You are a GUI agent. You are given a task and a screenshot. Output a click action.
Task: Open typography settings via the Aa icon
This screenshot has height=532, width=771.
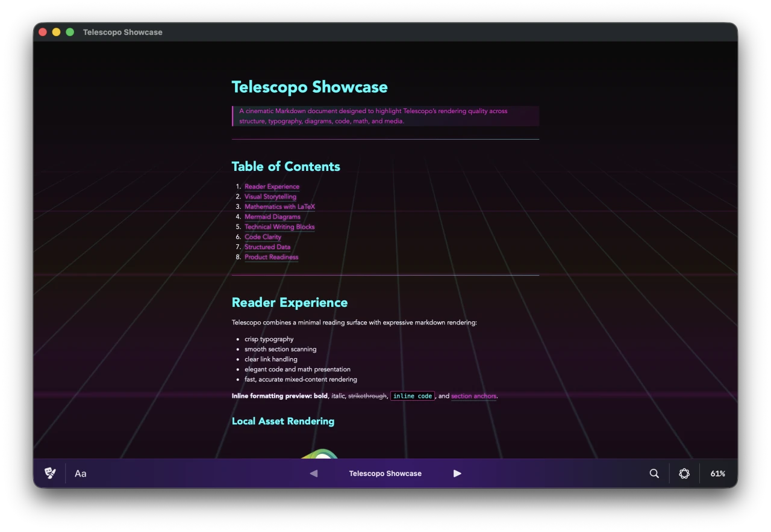[80, 474]
